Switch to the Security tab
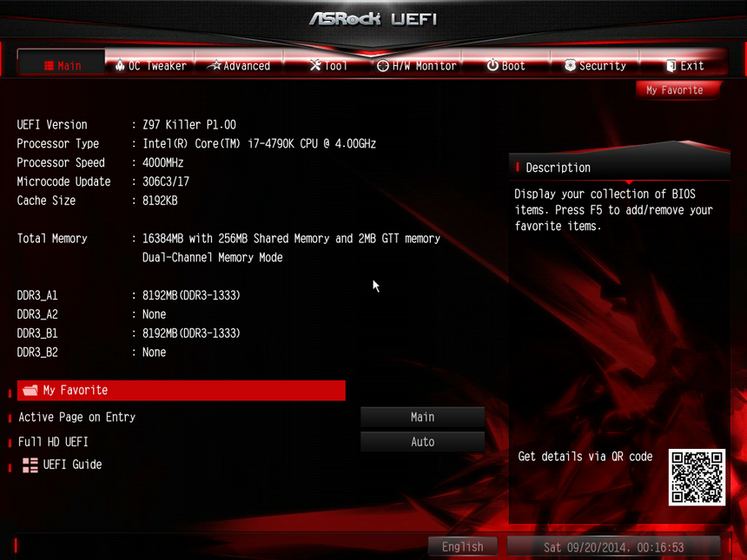747x560 pixels. (x=595, y=65)
